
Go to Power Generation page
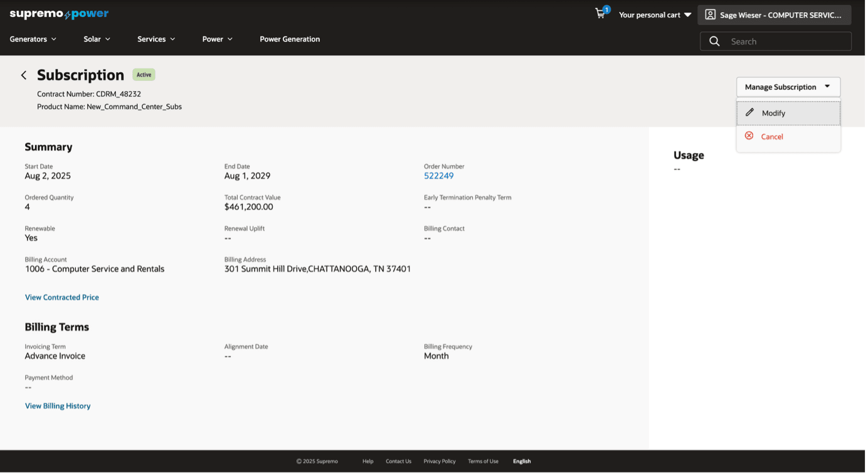pyautogui.click(x=290, y=39)
